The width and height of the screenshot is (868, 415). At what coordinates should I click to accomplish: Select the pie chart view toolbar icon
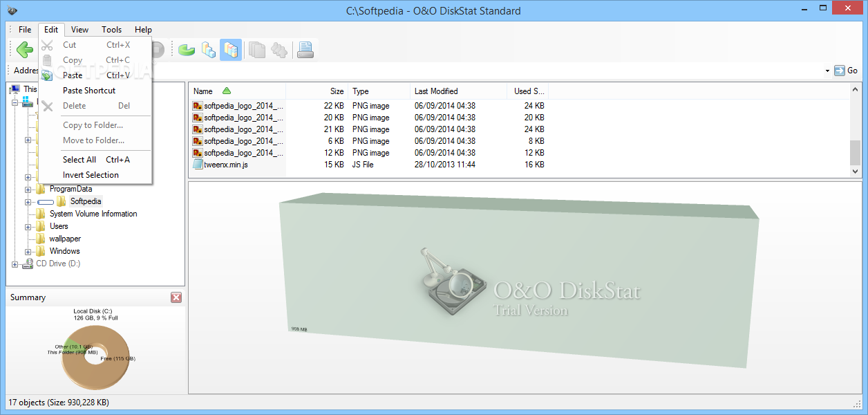tap(187, 49)
